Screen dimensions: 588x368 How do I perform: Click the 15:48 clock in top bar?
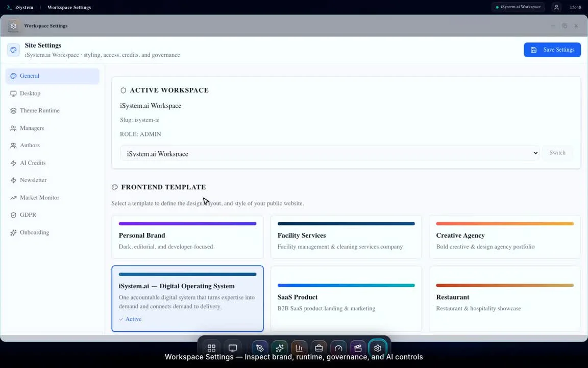(575, 7)
